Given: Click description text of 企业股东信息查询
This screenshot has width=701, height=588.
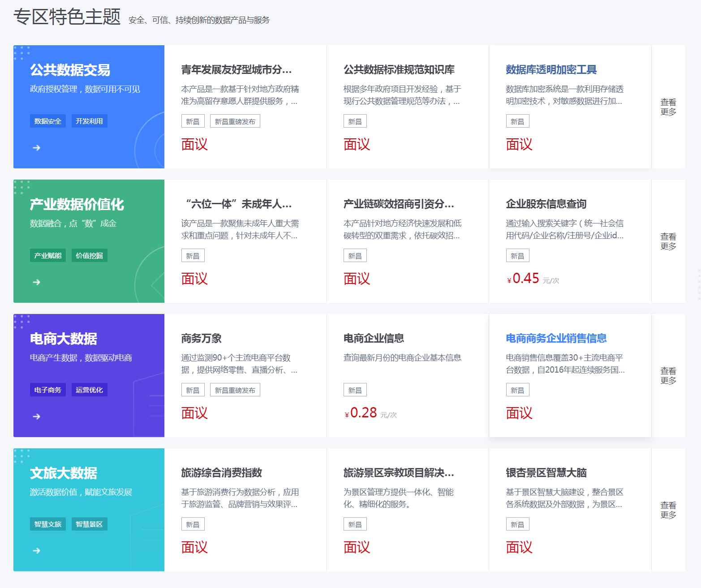Looking at the screenshot, I should point(565,229).
